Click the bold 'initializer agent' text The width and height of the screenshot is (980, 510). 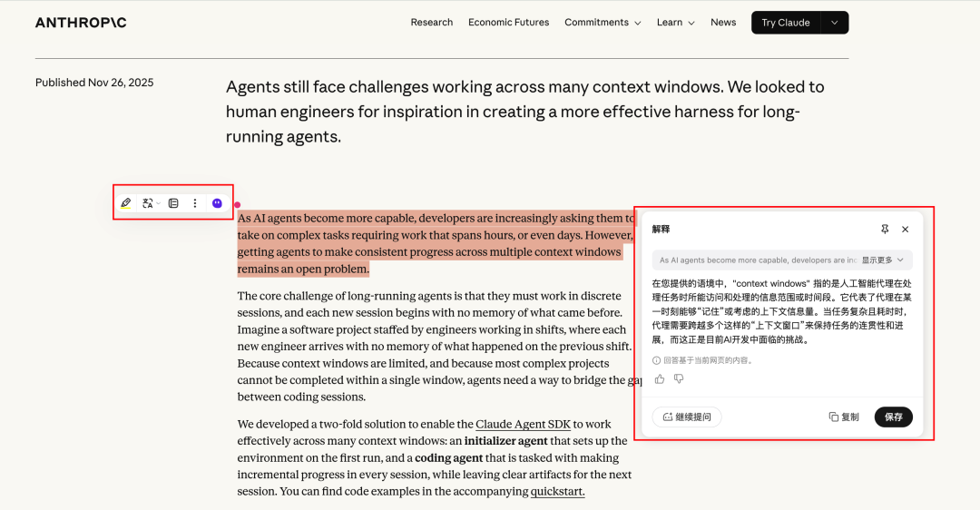tap(505, 441)
